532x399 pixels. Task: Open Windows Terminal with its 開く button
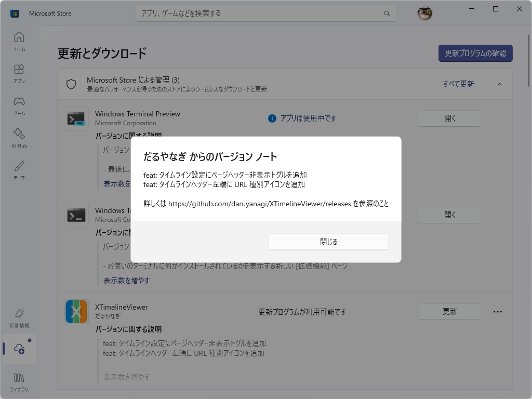click(449, 215)
